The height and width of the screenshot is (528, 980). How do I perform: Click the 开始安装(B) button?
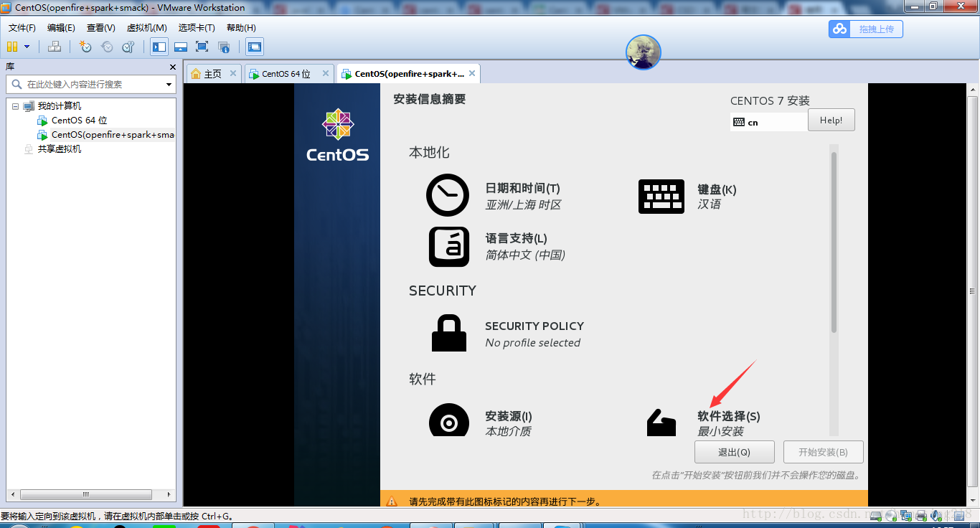(823, 452)
